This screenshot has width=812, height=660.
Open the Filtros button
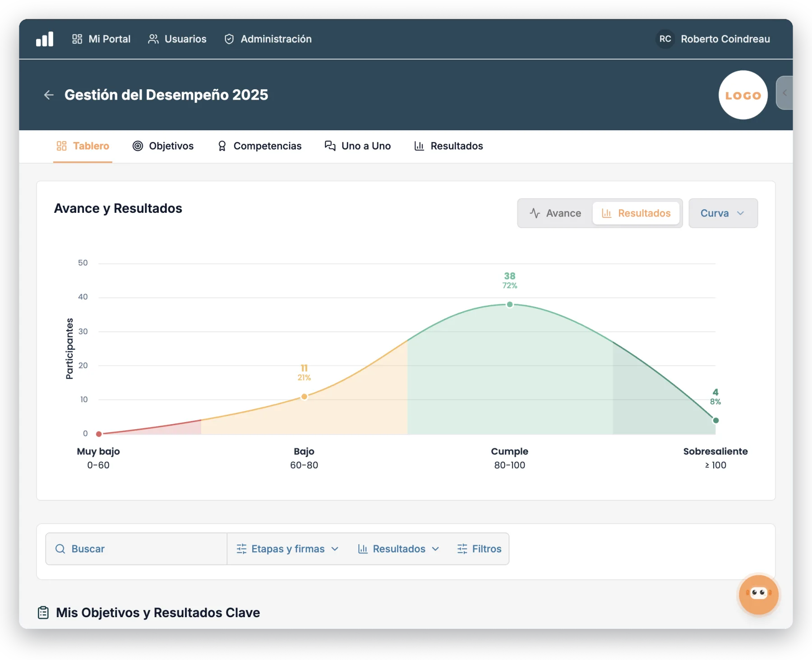(479, 549)
